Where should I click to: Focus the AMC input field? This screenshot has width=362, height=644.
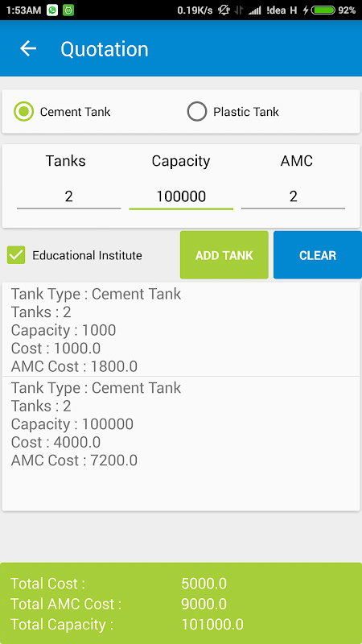[293, 196]
